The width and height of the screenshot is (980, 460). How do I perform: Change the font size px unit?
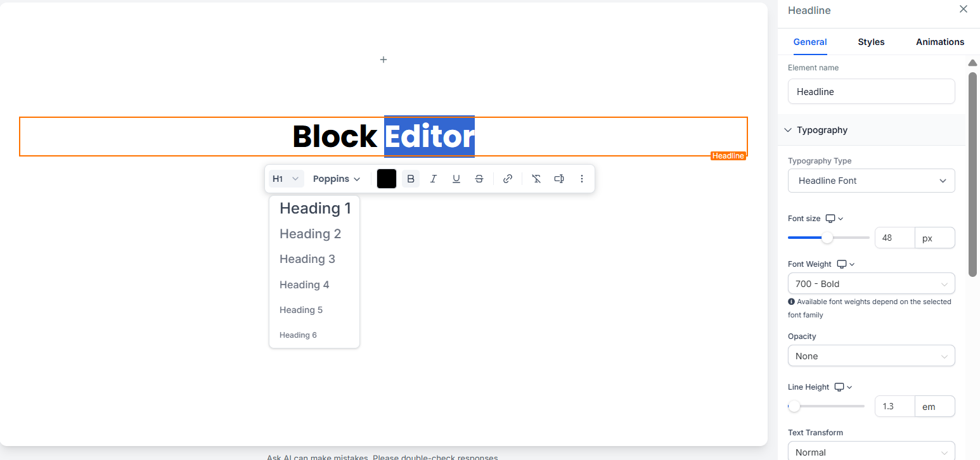(934, 238)
